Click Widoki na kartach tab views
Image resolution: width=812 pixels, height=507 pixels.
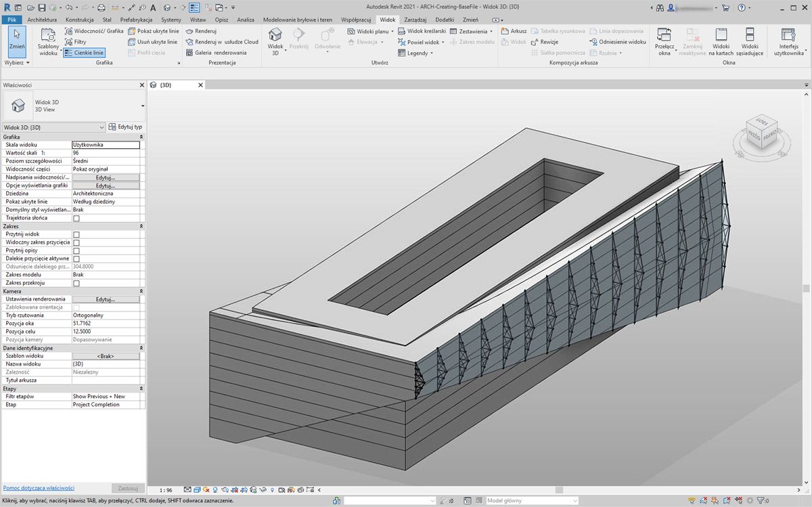coord(721,42)
